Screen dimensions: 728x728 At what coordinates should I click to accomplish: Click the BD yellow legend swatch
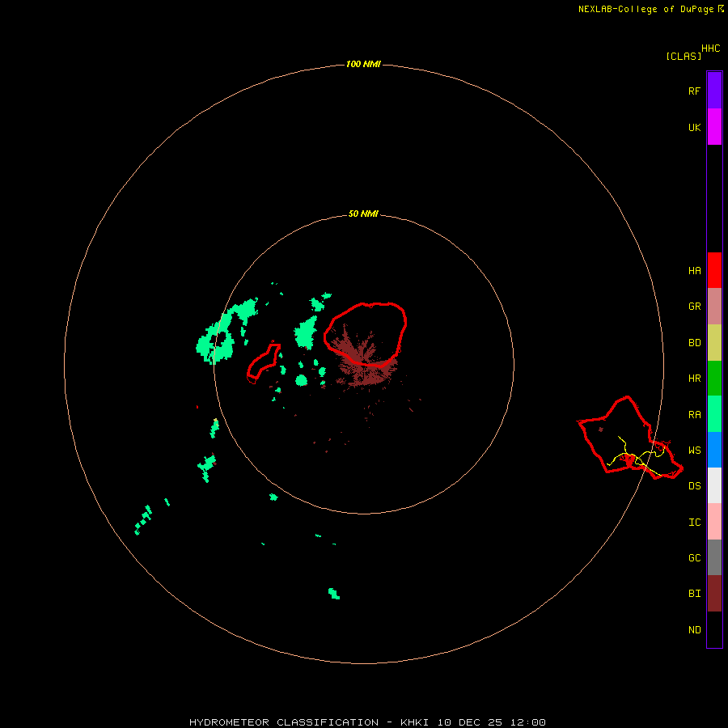[714, 343]
